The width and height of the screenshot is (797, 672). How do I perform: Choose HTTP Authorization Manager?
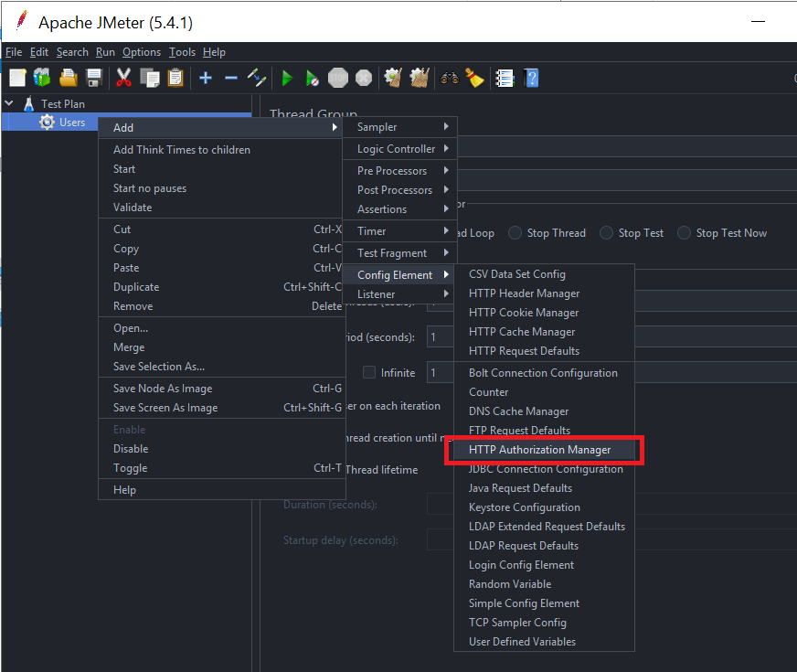[x=544, y=449]
